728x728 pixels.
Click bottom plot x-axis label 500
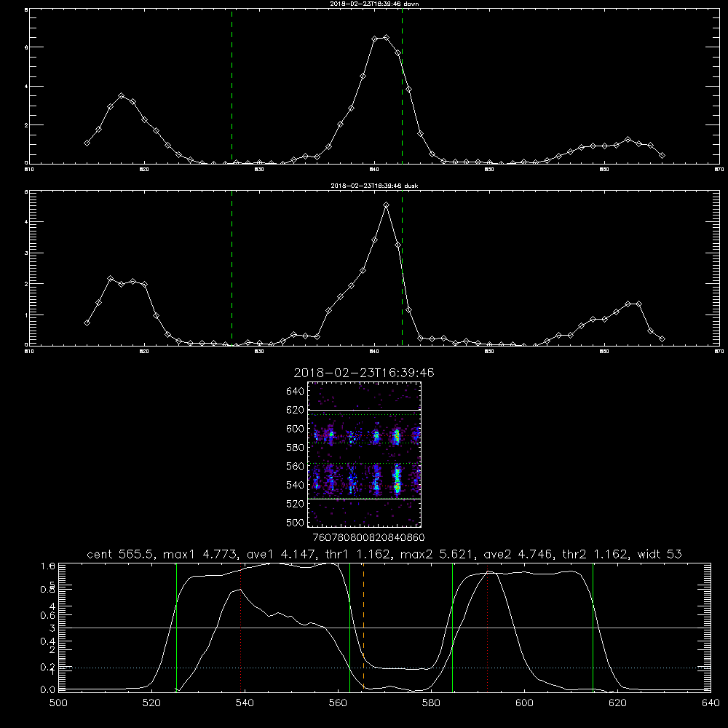point(58,703)
